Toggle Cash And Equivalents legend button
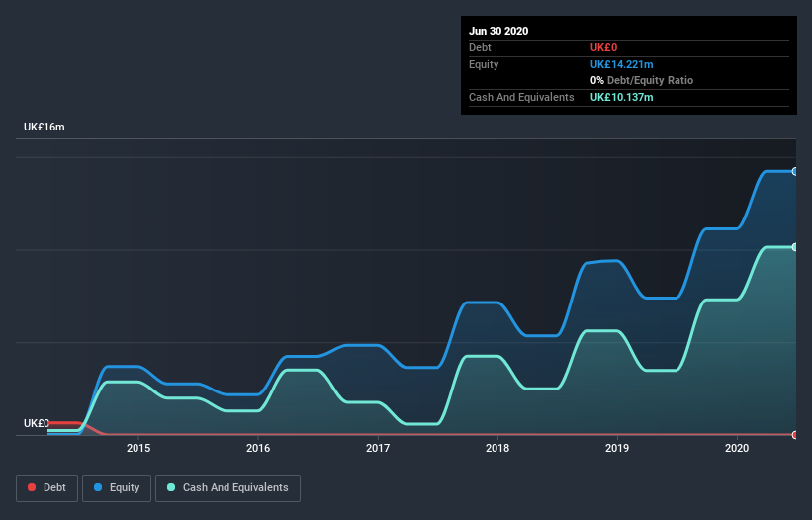This screenshot has width=812, height=520. pyautogui.click(x=227, y=488)
